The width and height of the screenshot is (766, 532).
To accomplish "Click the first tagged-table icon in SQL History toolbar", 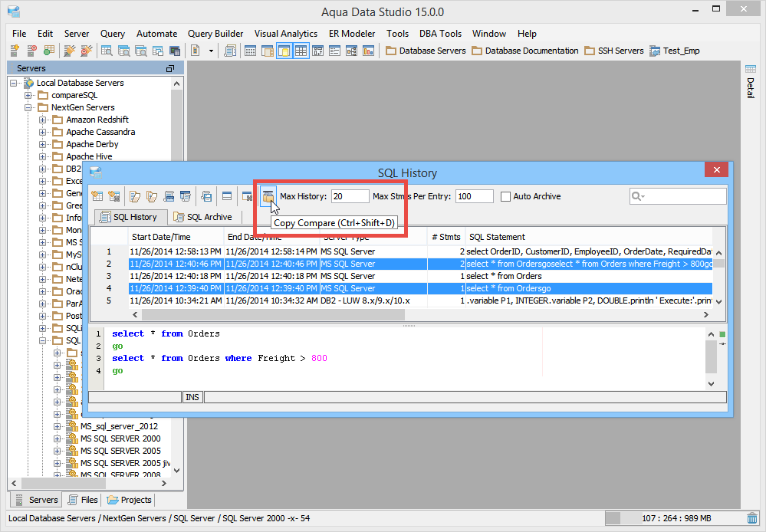I will 97,196.
